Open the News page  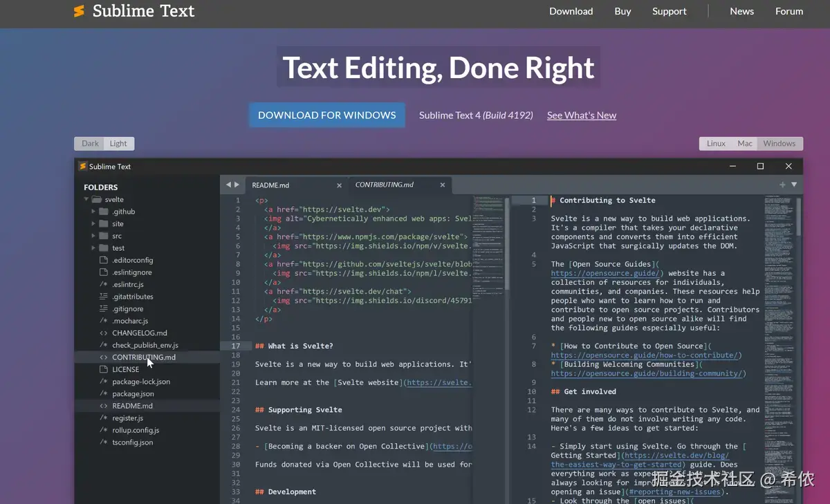(741, 11)
